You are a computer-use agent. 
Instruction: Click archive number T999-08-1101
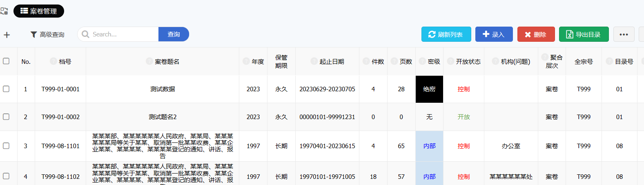tap(60, 146)
